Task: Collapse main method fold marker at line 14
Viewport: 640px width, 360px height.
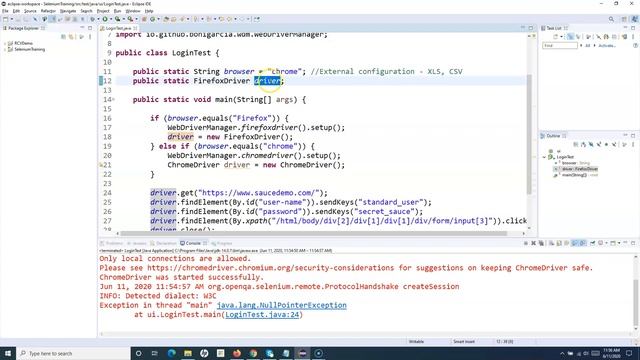Action: (x=113, y=99)
